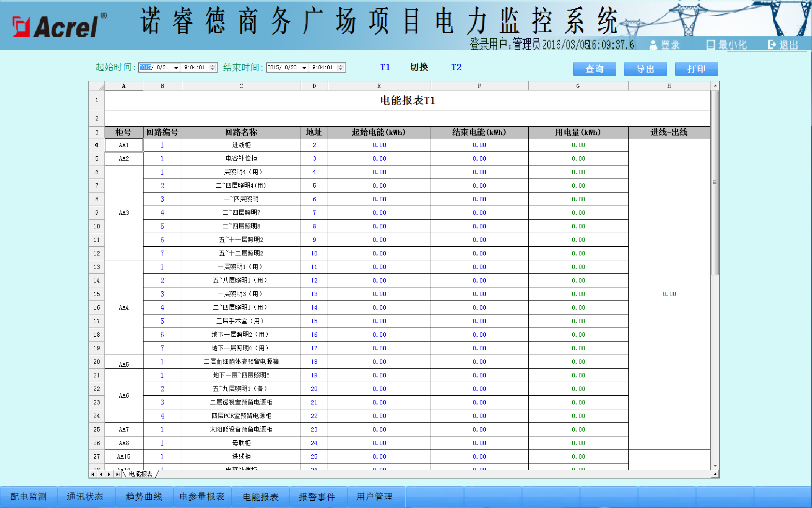Click the 登录 user login icon
Viewport: 812px width, 508px height.
pos(653,45)
